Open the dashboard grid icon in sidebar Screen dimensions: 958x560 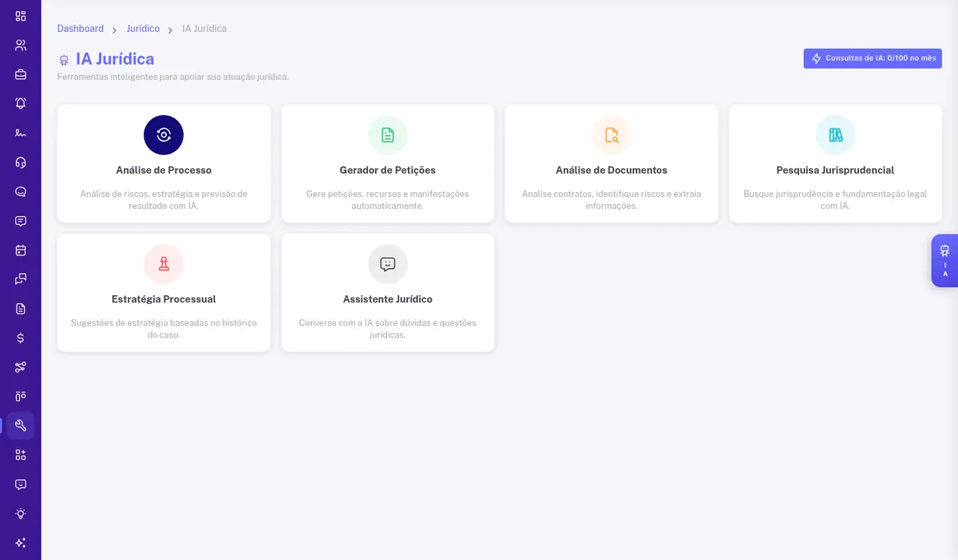[x=21, y=16]
